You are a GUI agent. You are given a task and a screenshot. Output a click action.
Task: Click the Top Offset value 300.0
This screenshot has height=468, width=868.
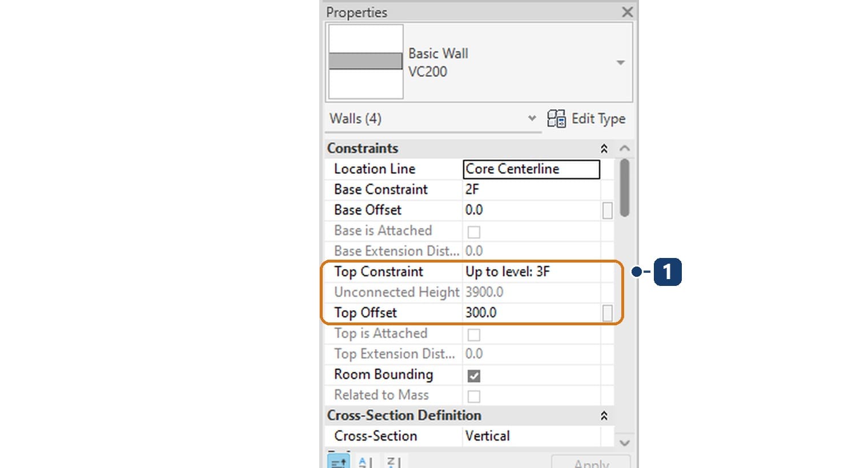531,313
